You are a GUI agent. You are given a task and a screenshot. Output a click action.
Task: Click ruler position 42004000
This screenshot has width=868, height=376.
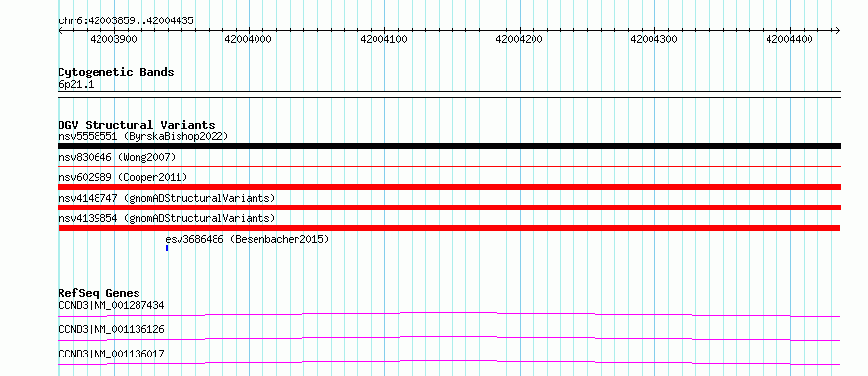[x=249, y=40]
